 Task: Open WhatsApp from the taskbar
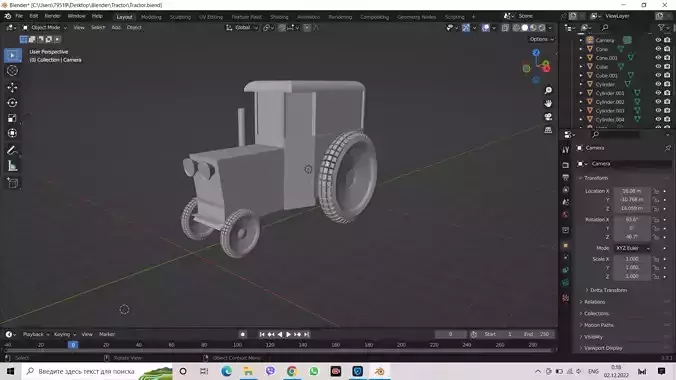[x=314, y=371]
